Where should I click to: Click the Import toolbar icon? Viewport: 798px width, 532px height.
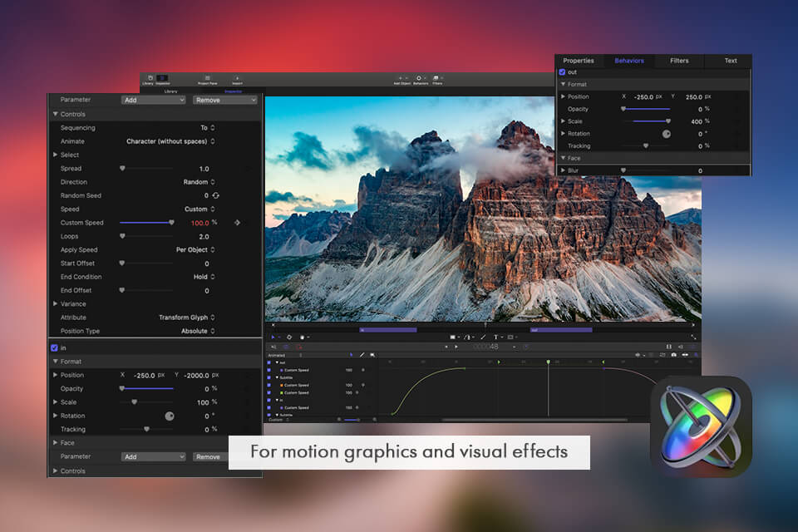(x=237, y=80)
